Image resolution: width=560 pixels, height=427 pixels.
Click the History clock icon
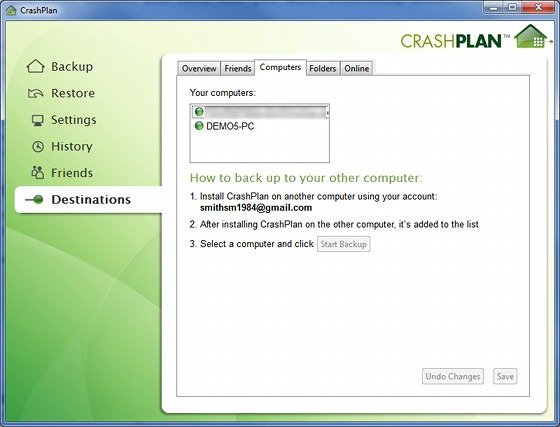click(38, 146)
